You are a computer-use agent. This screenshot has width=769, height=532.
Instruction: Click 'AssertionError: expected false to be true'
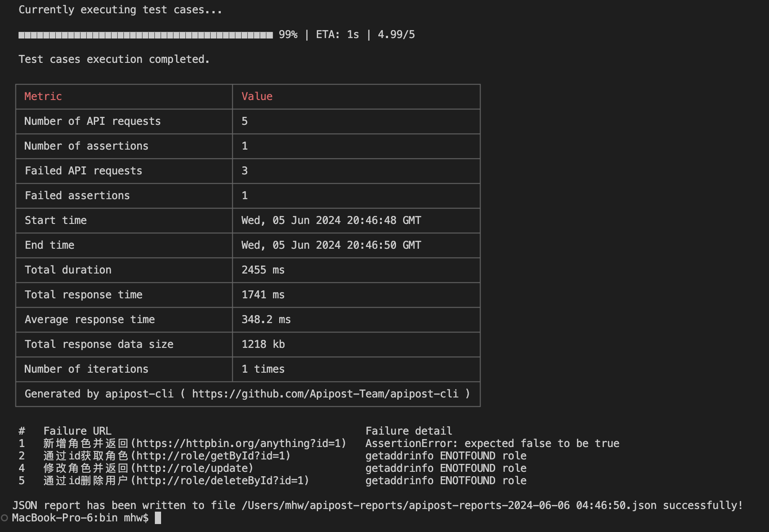(x=492, y=443)
